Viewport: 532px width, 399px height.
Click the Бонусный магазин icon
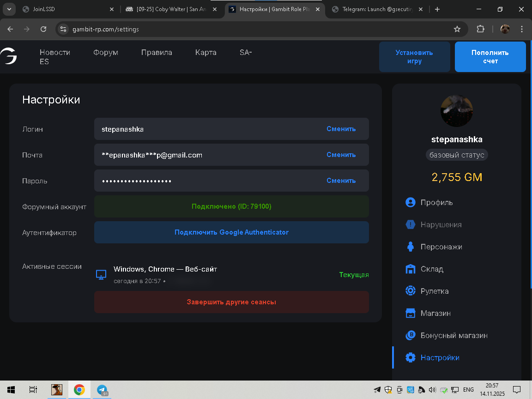(x=410, y=335)
